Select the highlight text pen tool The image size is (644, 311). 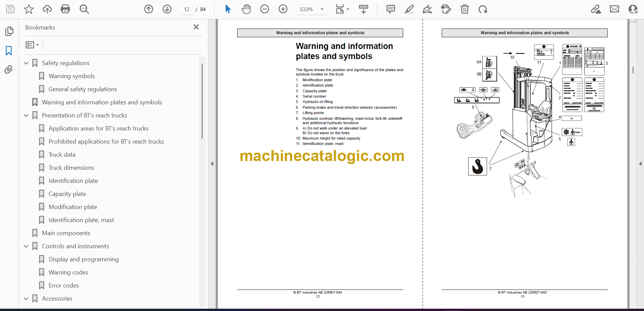[409, 9]
